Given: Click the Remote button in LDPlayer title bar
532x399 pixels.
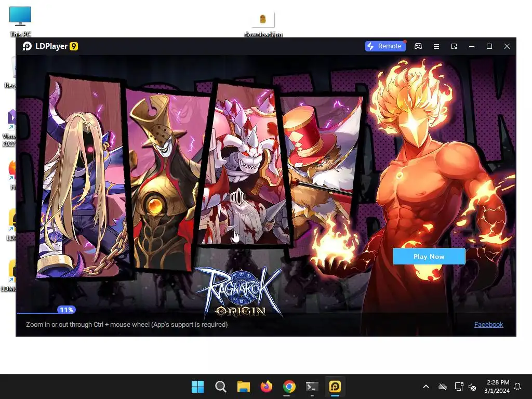Looking at the screenshot, I should [385, 46].
